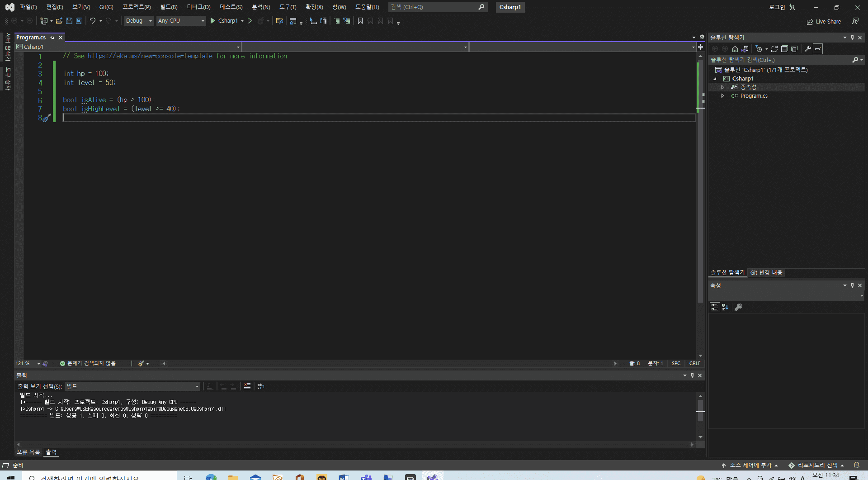Open the Debug configuration dropdown
Screen dimensions: 868x480
[x=139, y=21]
